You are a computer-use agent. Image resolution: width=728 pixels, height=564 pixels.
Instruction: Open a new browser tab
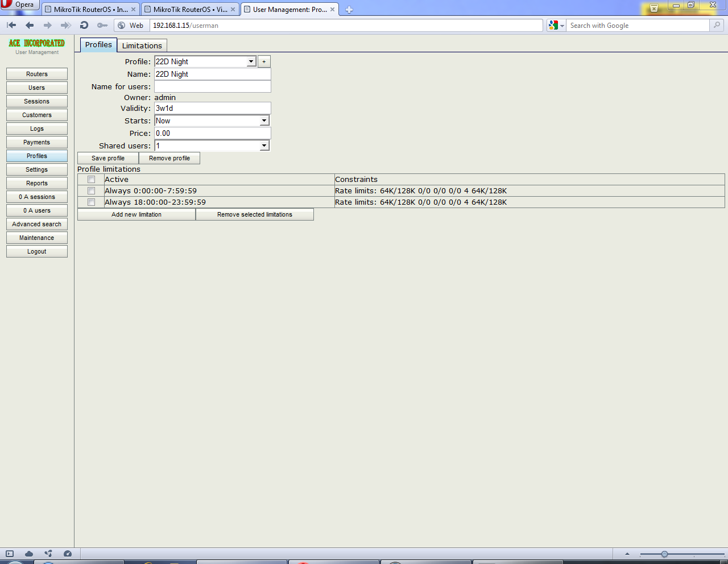[349, 10]
